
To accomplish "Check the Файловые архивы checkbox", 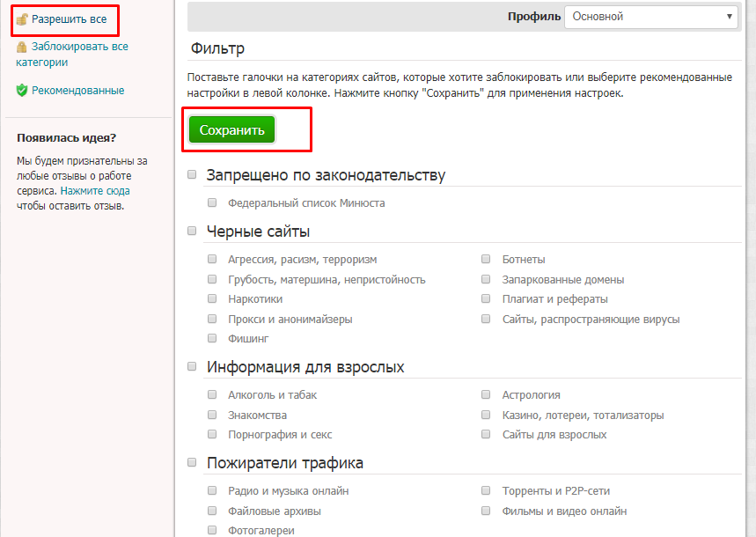I will tap(212, 511).
